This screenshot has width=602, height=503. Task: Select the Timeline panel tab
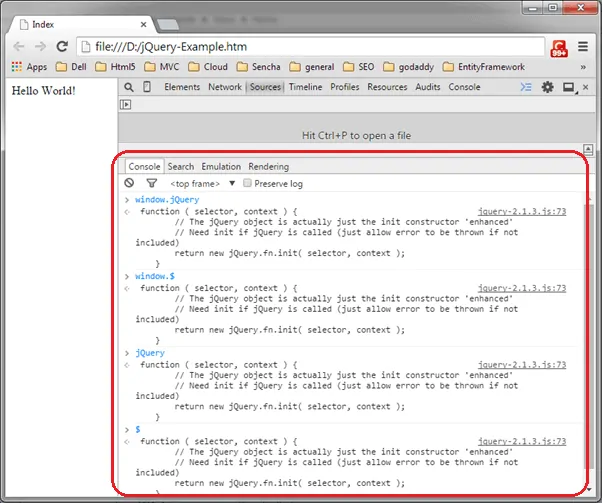[x=305, y=87]
